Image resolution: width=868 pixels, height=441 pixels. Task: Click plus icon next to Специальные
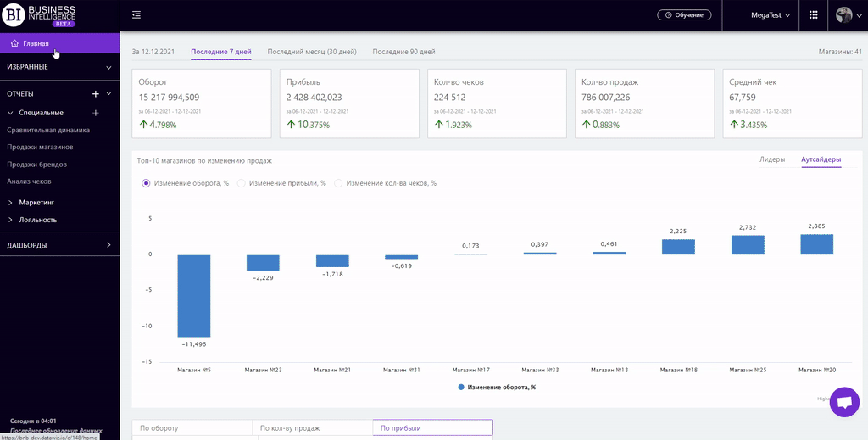96,113
